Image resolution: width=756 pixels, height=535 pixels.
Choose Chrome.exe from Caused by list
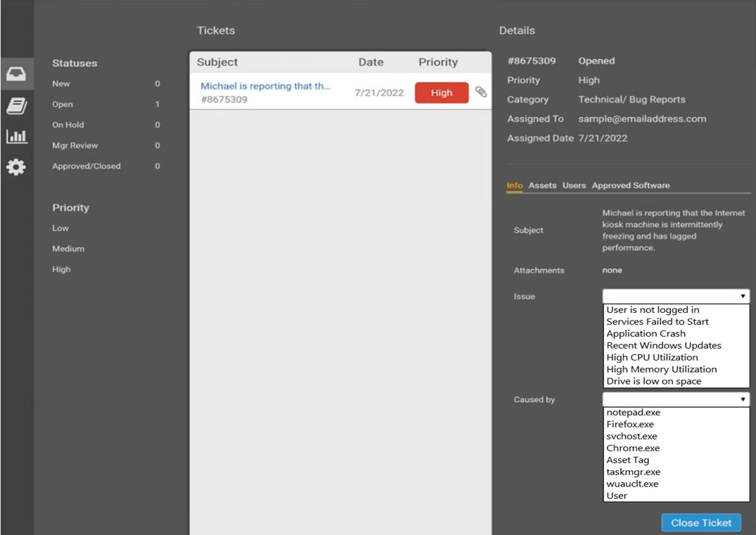pyautogui.click(x=632, y=449)
